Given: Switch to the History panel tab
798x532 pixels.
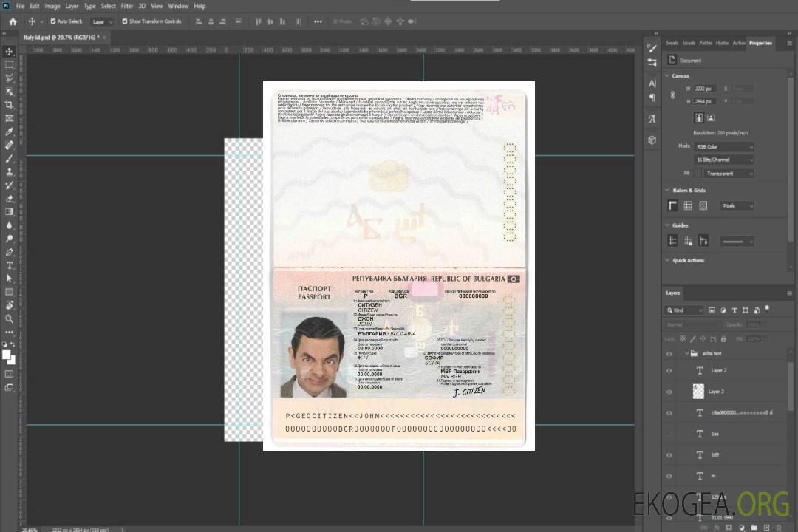Looking at the screenshot, I should (722, 44).
